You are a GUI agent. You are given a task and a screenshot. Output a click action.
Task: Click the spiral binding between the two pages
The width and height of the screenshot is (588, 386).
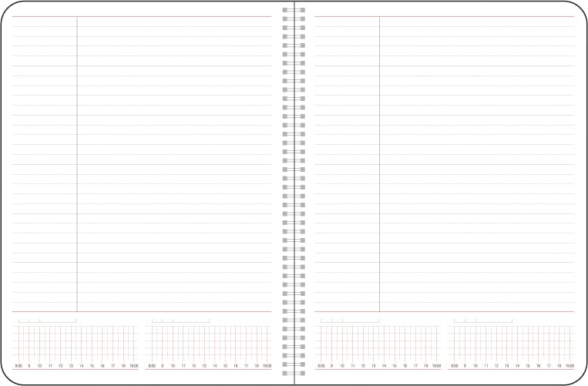294,193
